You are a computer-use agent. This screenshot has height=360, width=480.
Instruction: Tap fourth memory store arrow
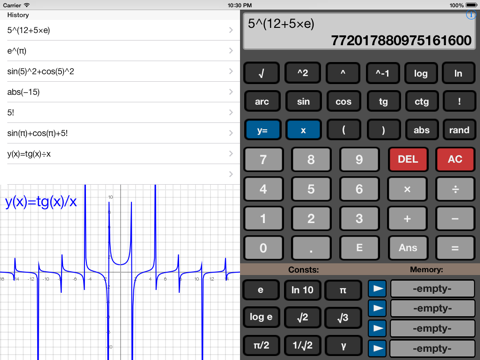pyautogui.click(x=377, y=348)
